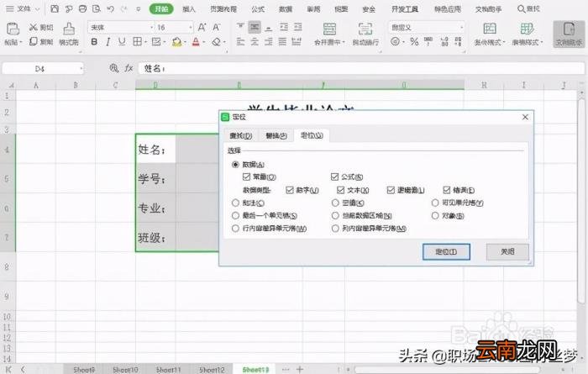
Task: Expand the Paste options arrow
Action: 21,42
